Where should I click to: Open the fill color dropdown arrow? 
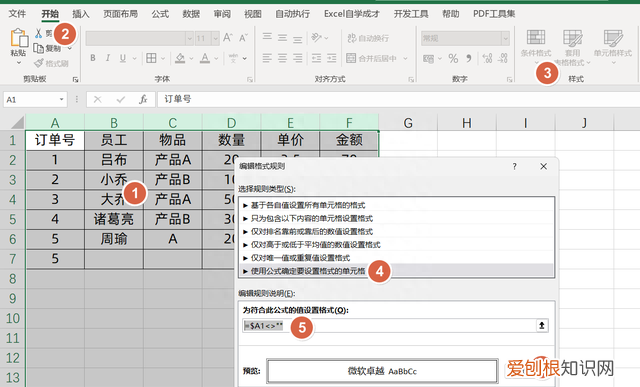[191, 58]
